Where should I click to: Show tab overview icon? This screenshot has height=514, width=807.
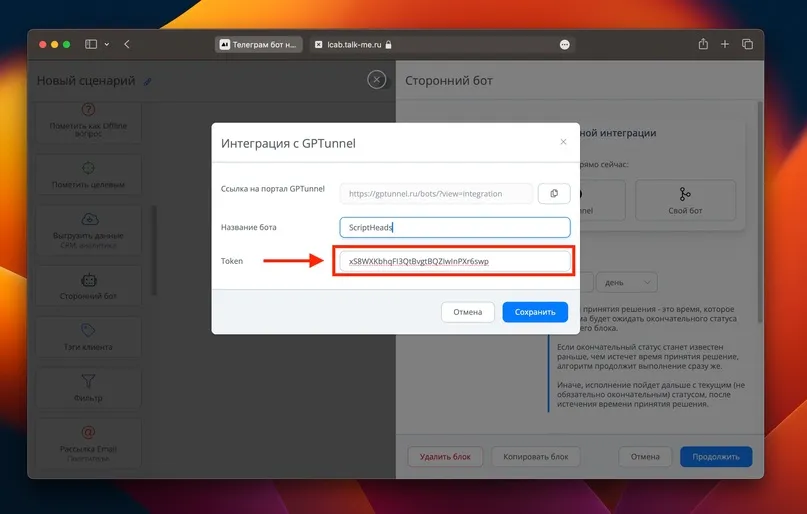tap(747, 44)
